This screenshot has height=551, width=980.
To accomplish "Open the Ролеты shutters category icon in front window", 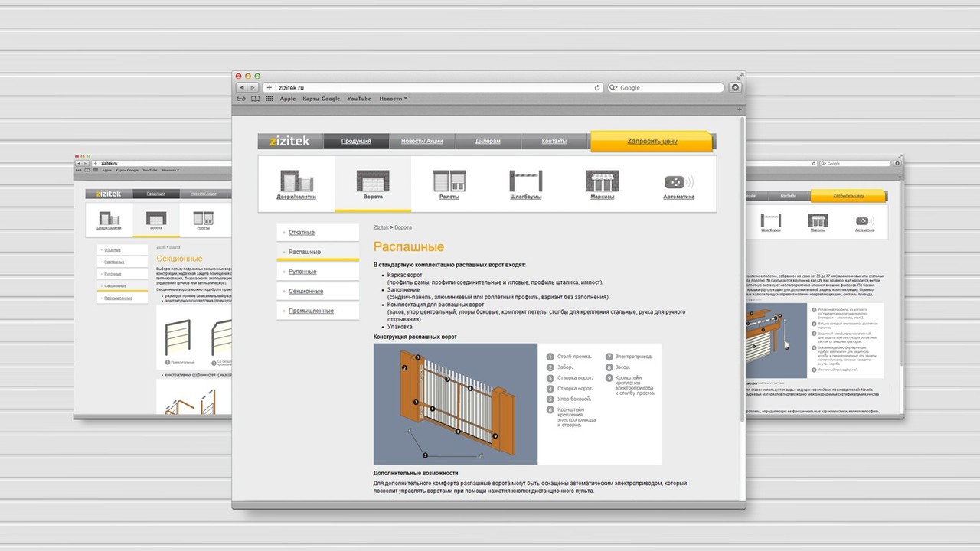I will 449,182.
